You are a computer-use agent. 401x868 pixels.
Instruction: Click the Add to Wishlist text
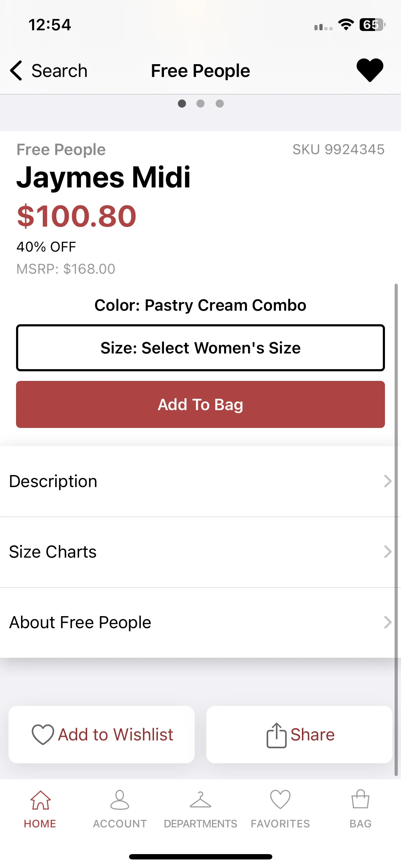click(115, 735)
